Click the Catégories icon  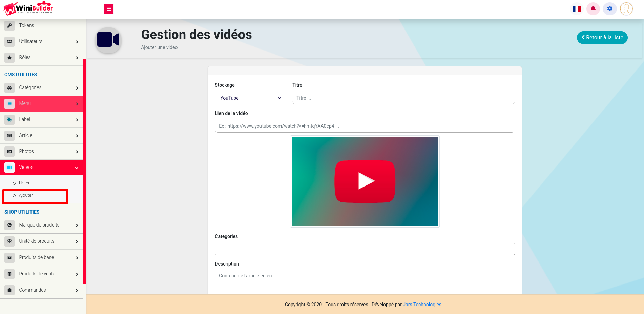pos(9,87)
